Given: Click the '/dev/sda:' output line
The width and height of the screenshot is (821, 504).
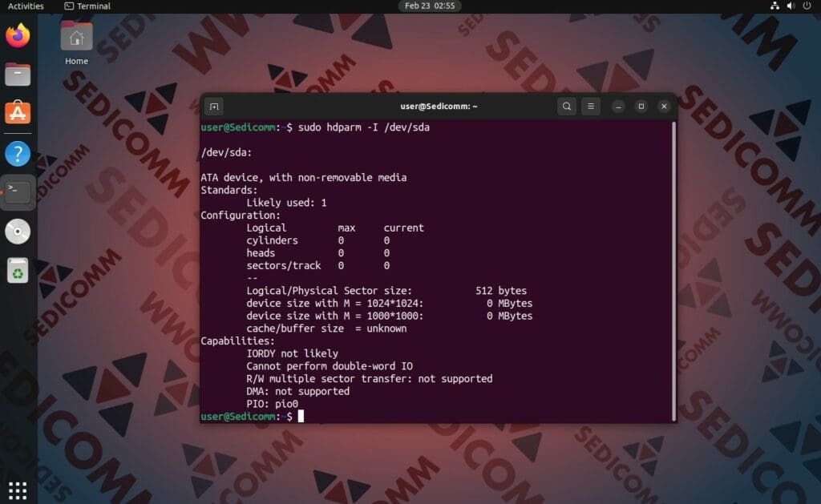Looking at the screenshot, I should click(x=226, y=152).
